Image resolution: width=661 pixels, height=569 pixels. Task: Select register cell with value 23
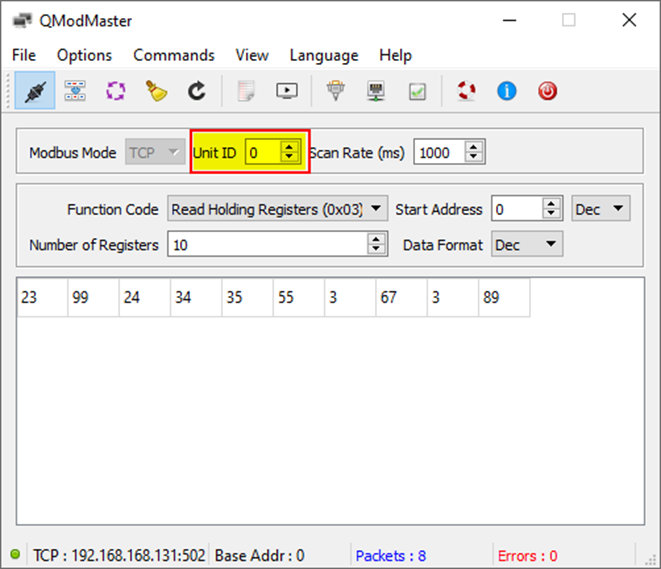tap(42, 298)
